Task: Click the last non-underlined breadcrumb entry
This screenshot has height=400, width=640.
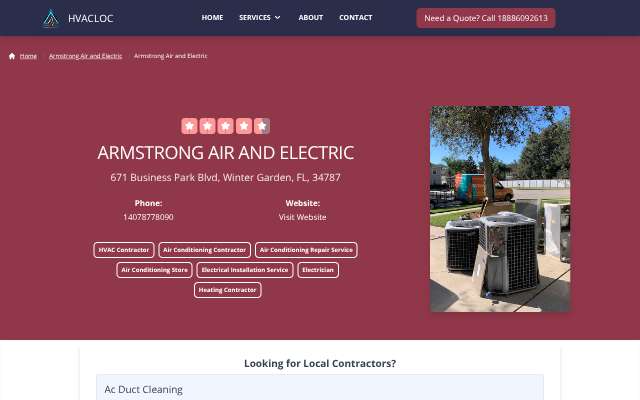Action: 171,56
